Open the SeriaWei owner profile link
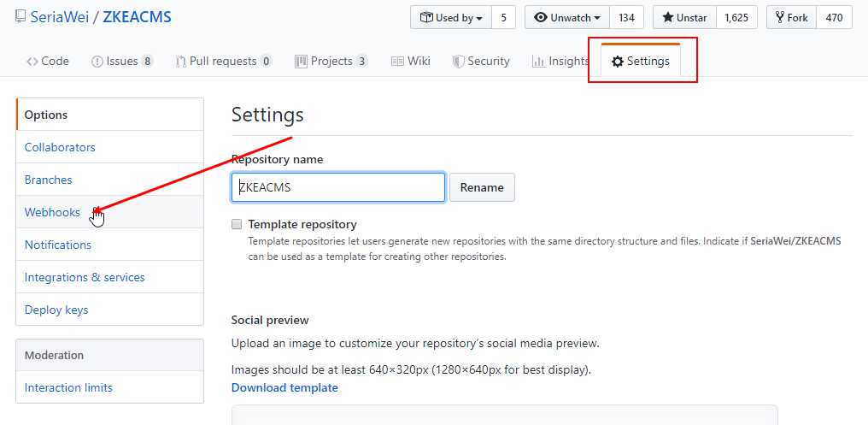Viewport: 868px width, 425px height. (59, 17)
